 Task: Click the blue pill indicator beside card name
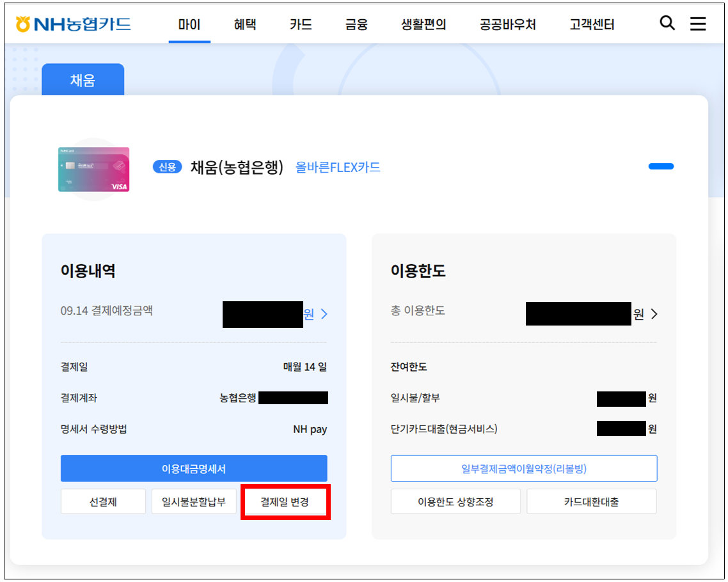click(x=661, y=167)
